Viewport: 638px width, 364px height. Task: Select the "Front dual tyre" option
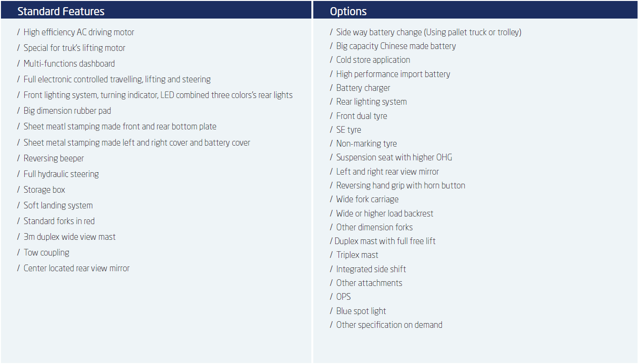tap(362, 116)
